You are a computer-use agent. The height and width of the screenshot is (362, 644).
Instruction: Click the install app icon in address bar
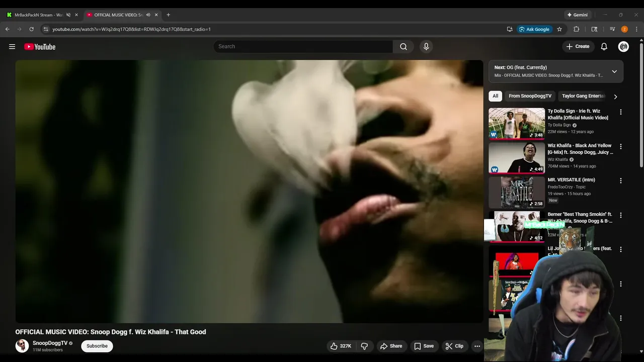pyautogui.click(x=510, y=29)
